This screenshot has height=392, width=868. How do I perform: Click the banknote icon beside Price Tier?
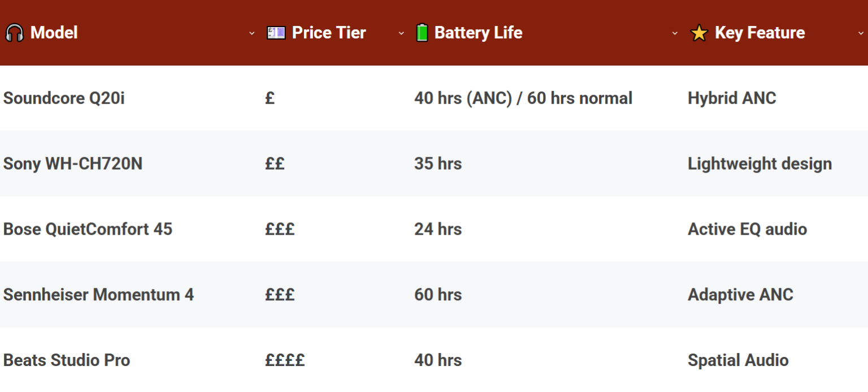276,33
